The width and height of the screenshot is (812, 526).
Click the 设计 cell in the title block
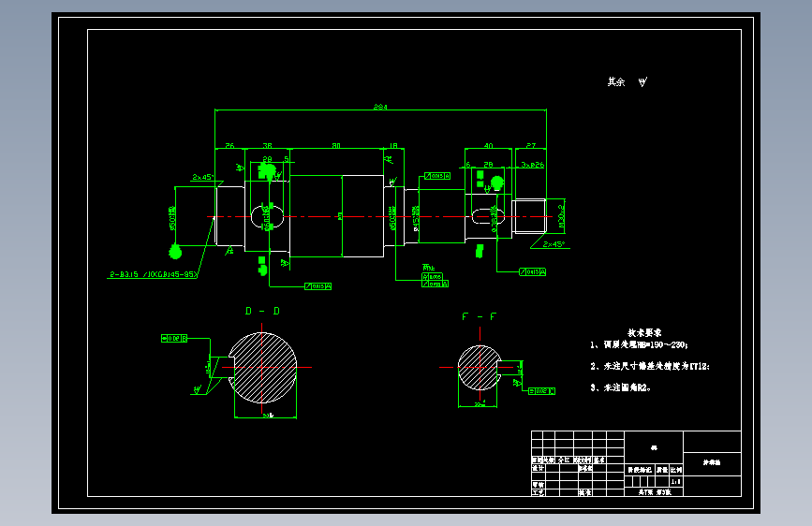coord(538,468)
